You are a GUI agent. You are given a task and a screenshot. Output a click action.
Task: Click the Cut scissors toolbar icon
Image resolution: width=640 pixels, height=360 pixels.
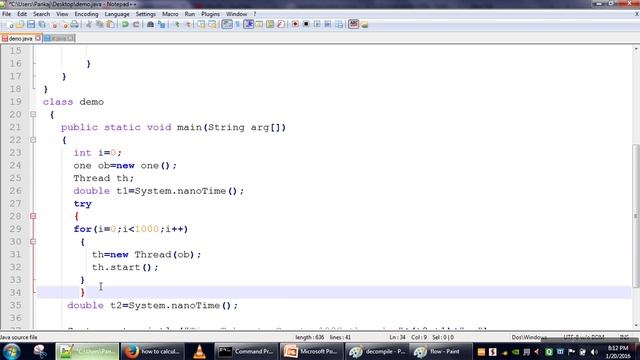click(x=89, y=25)
